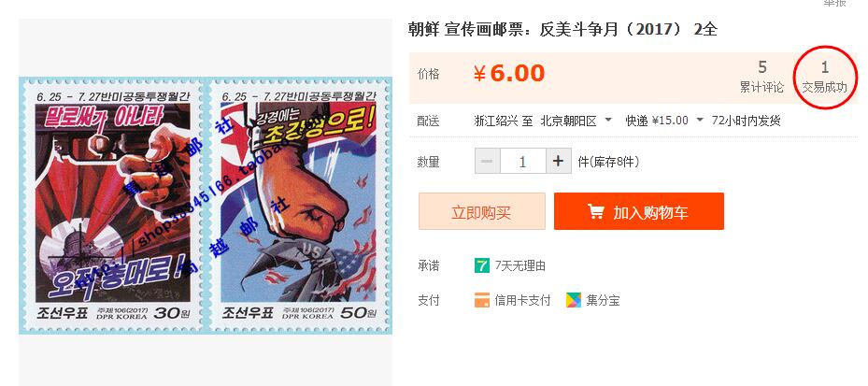Click the ¥6.00 price
This screenshot has width=868, height=386.
(509, 73)
